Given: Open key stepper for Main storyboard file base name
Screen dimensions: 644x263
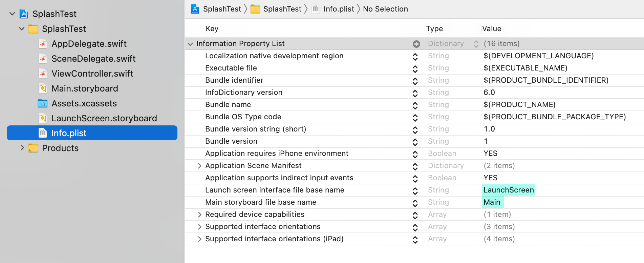Looking at the screenshot, I should point(415,203).
